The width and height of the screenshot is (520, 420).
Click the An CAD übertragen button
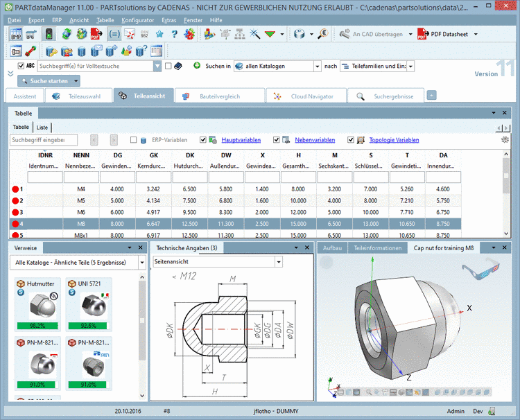coord(371,34)
